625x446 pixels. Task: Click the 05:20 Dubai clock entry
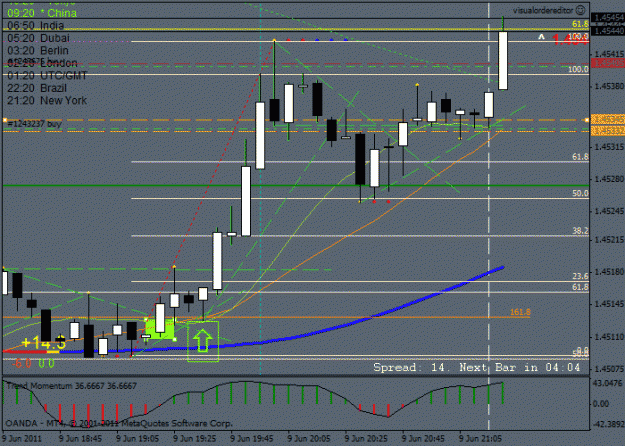point(38,38)
